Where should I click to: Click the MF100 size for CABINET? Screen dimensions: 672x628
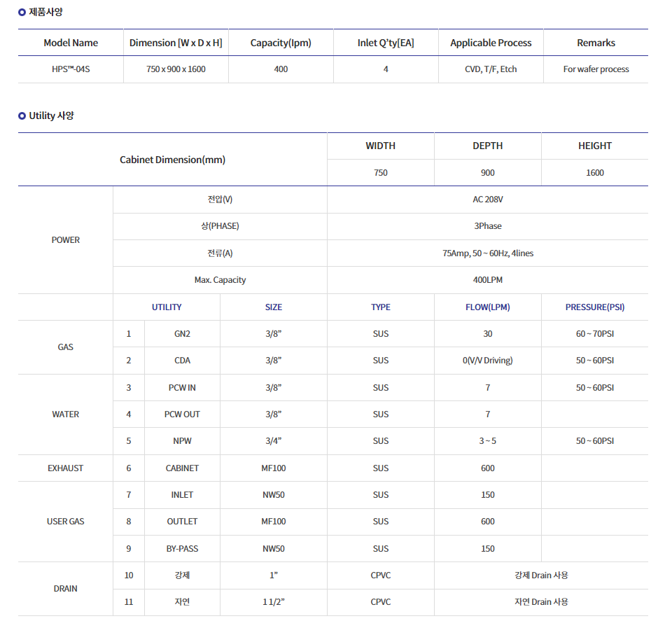tap(274, 468)
